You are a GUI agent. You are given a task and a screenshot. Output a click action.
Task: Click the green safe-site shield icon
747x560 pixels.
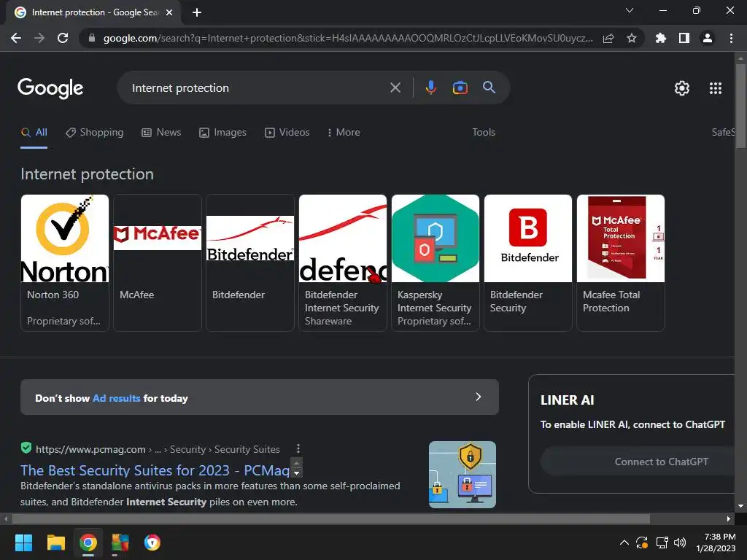coord(26,448)
